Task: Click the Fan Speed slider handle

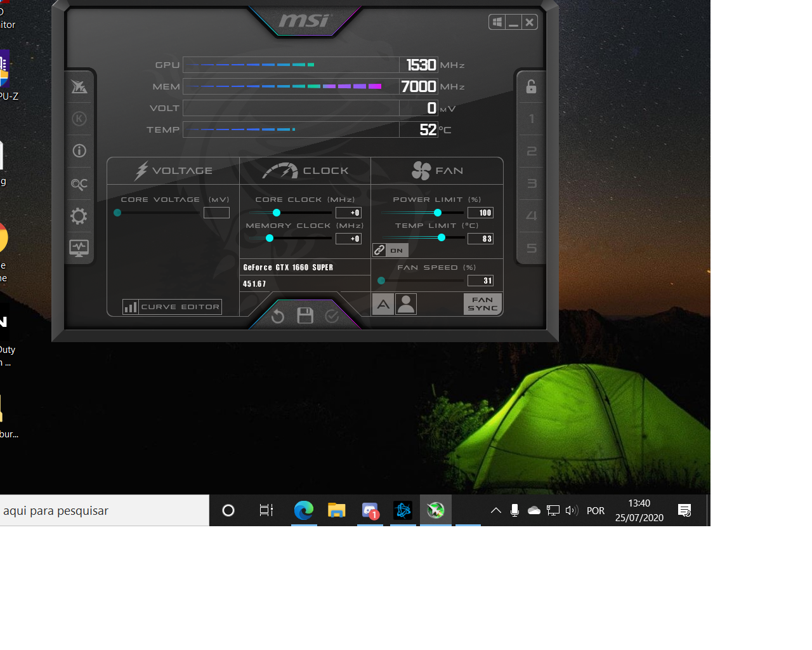Action: point(381,281)
